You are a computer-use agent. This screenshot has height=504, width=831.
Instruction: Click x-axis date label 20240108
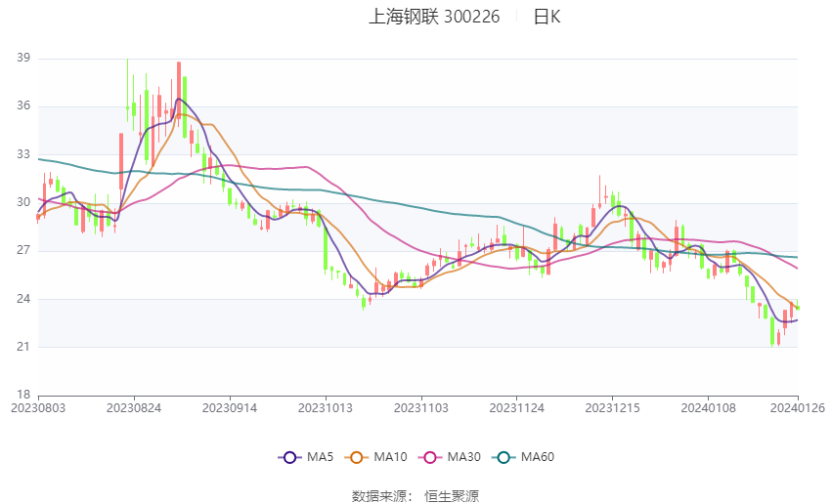coord(709,408)
